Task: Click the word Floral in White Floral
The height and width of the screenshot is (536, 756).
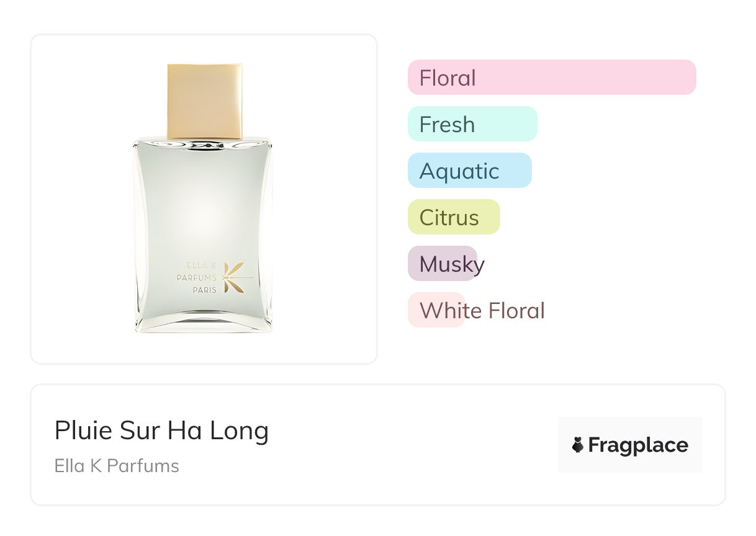Action: pos(516,310)
